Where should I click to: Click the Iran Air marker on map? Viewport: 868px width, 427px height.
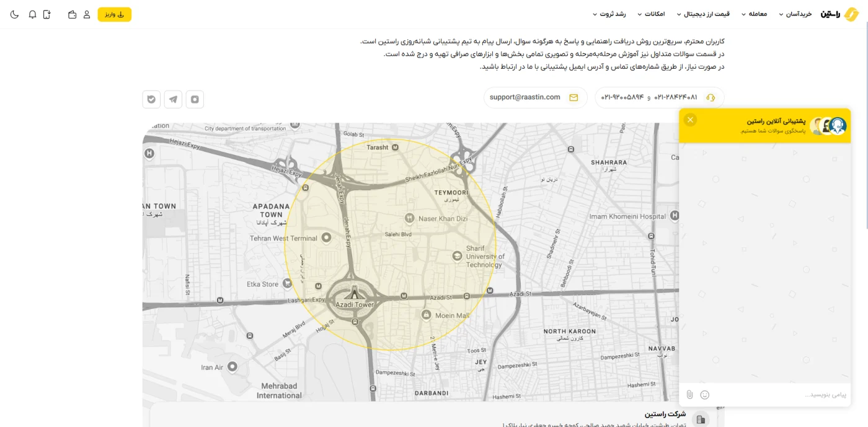[x=232, y=367]
